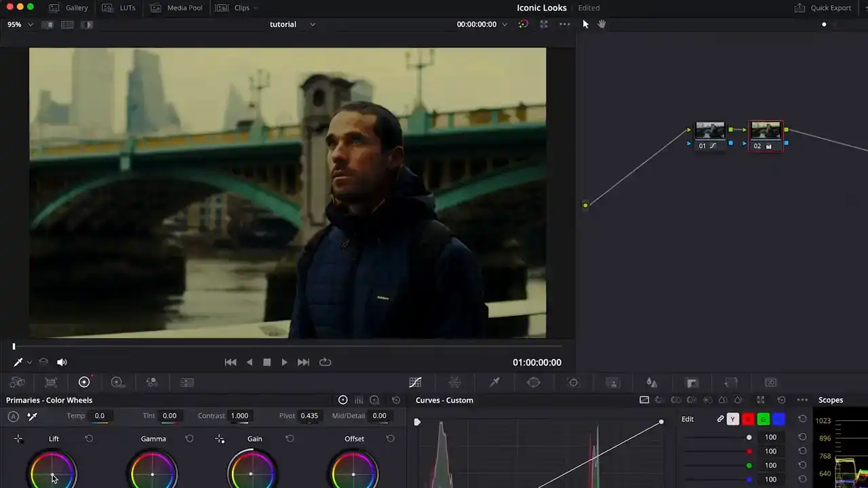The height and width of the screenshot is (488, 868).
Task: Select the hand pan tool in node editor
Action: 601,24
